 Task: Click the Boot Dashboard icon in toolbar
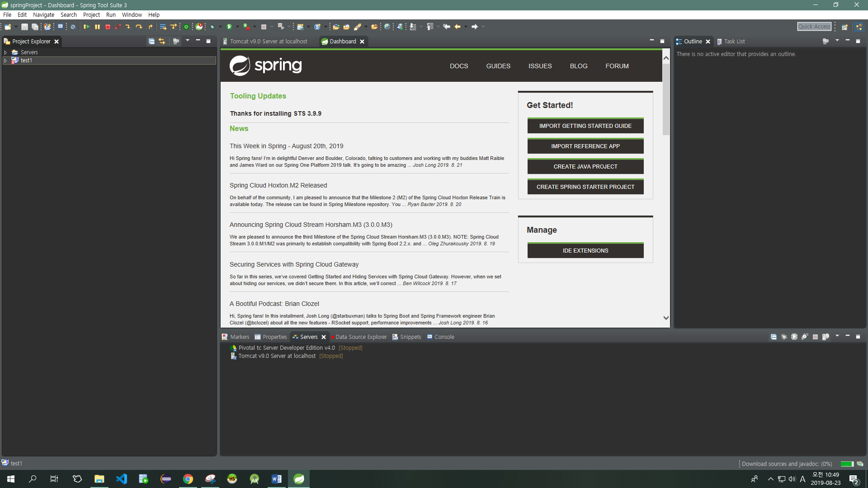(x=186, y=27)
